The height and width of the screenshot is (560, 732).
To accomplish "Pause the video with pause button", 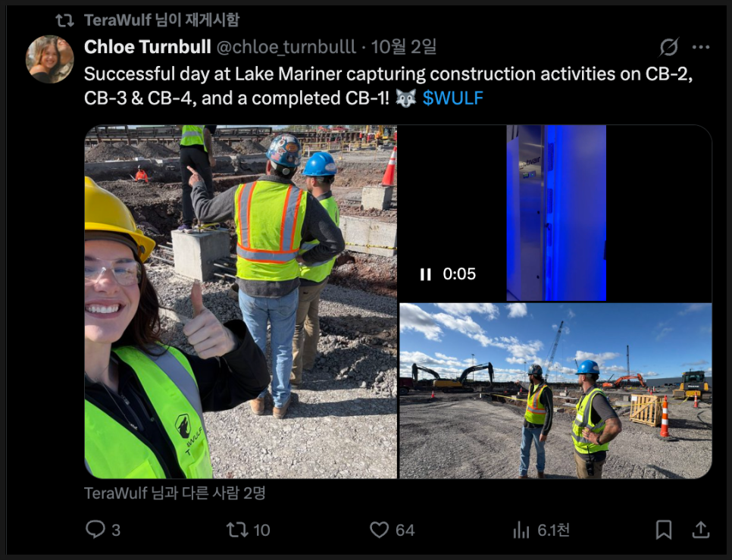I will pos(425,274).
